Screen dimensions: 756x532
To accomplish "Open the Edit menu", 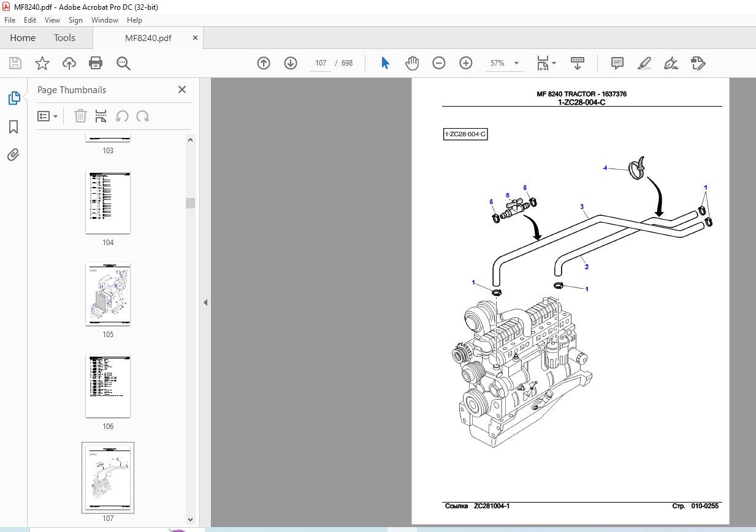I will (30, 20).
